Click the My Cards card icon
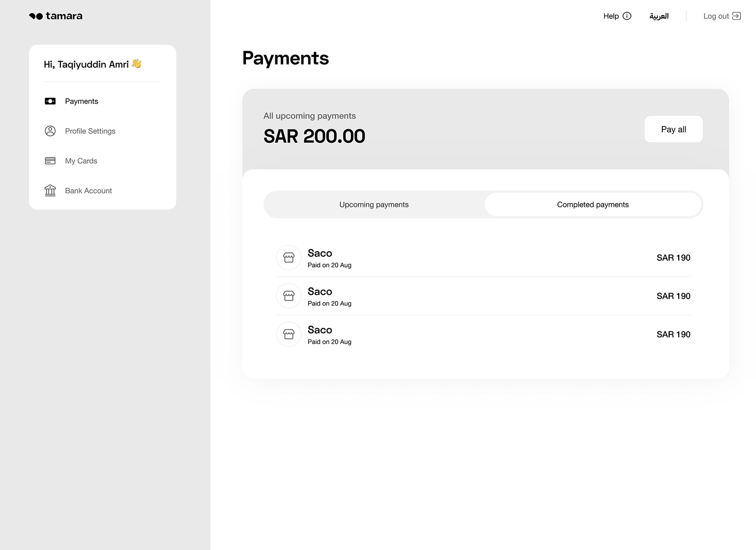756x550 pixels. point(50,161)
